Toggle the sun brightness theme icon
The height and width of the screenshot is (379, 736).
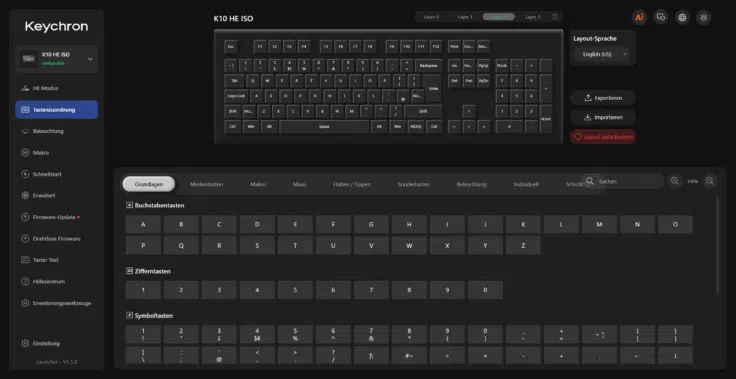pyautogui.click(x=704, y=17)
